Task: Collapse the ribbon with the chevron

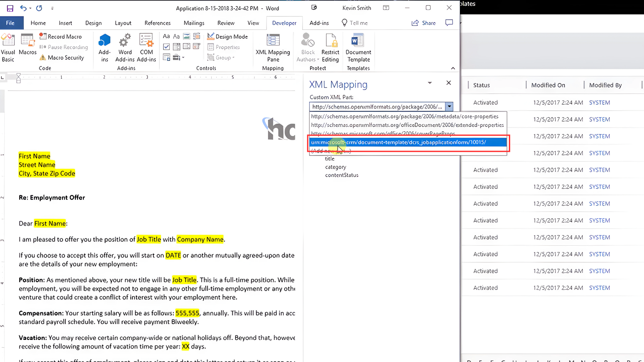Action: (453, 68)
